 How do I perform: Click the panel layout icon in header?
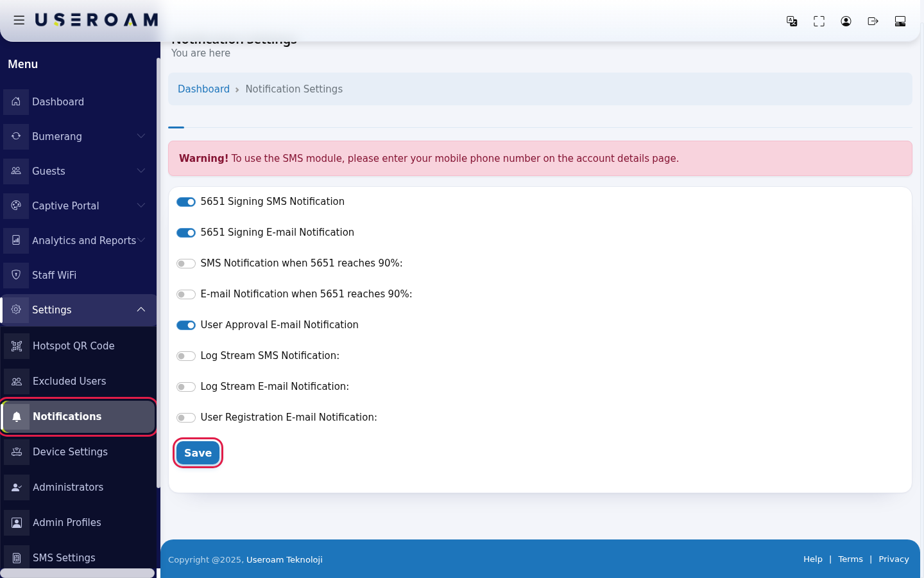(900, 21)
